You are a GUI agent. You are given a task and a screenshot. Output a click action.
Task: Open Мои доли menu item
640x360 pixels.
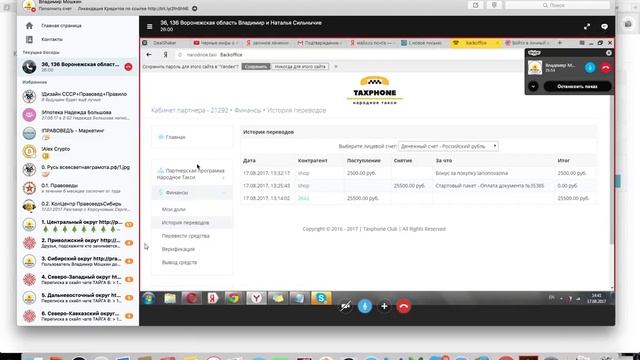coord(173,209)
